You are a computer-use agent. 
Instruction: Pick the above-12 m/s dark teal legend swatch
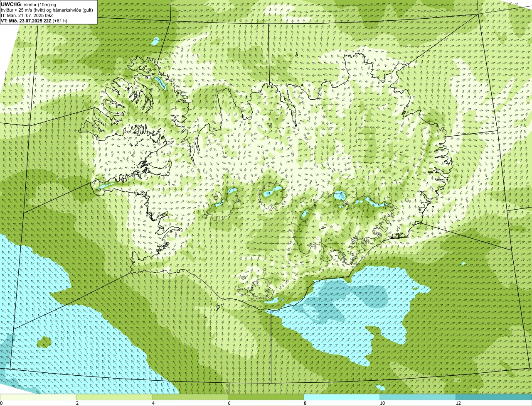pyautogui.click(x=494, y=397)
